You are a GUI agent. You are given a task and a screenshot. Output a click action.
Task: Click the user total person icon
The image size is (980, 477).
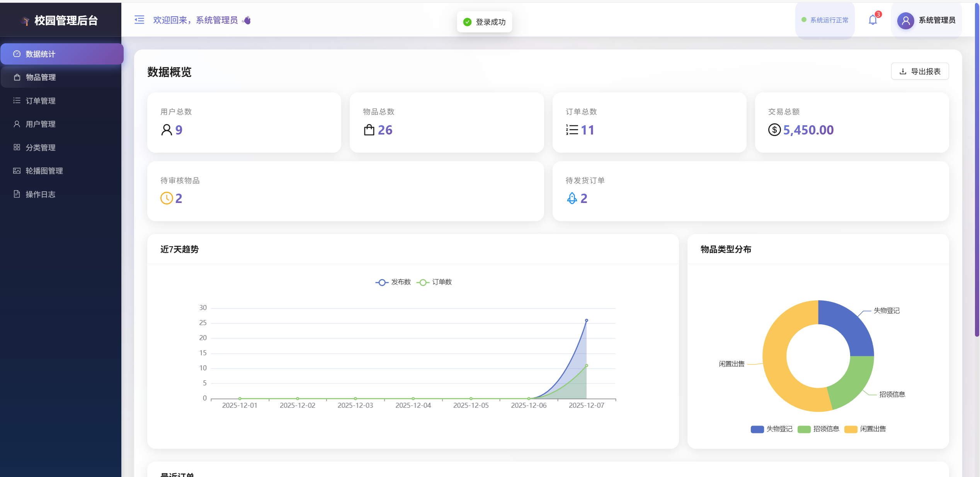point(167,130)
